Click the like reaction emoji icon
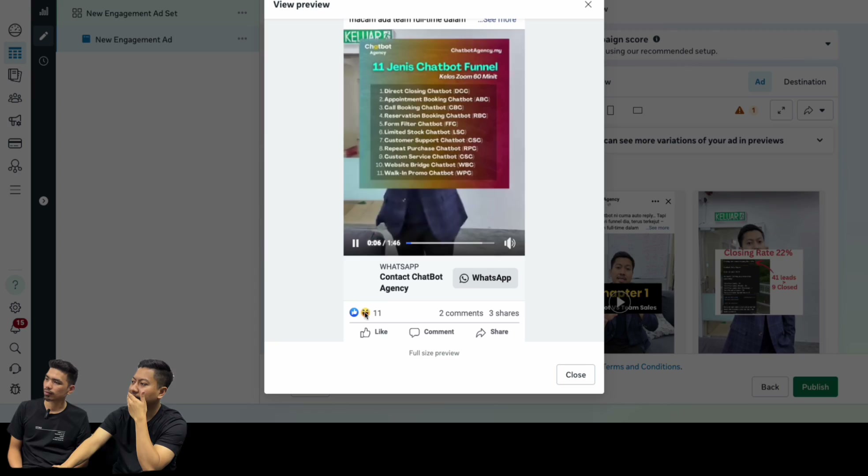The height and width of the screenshot is (476, 868). click(354, 312)
